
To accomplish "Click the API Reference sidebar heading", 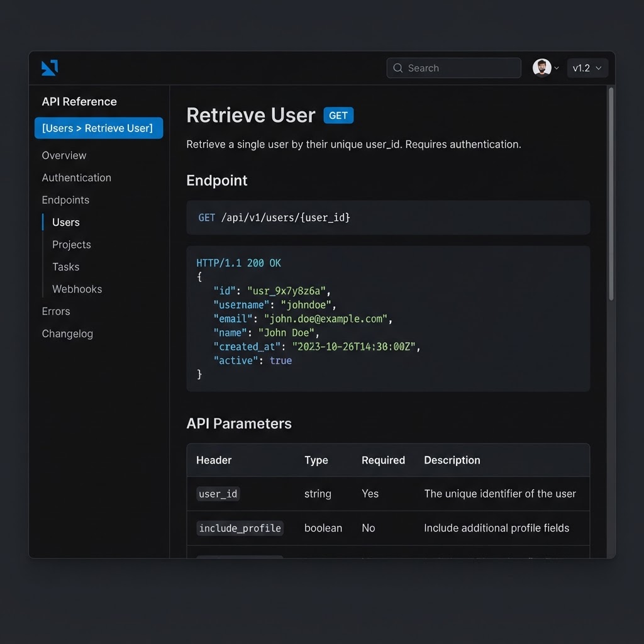I will [x=79, y=101].
